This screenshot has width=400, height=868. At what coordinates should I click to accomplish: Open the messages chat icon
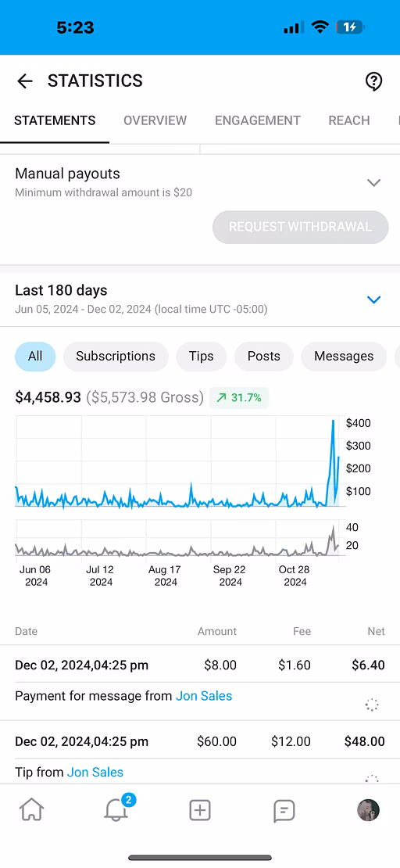(284, 811)
